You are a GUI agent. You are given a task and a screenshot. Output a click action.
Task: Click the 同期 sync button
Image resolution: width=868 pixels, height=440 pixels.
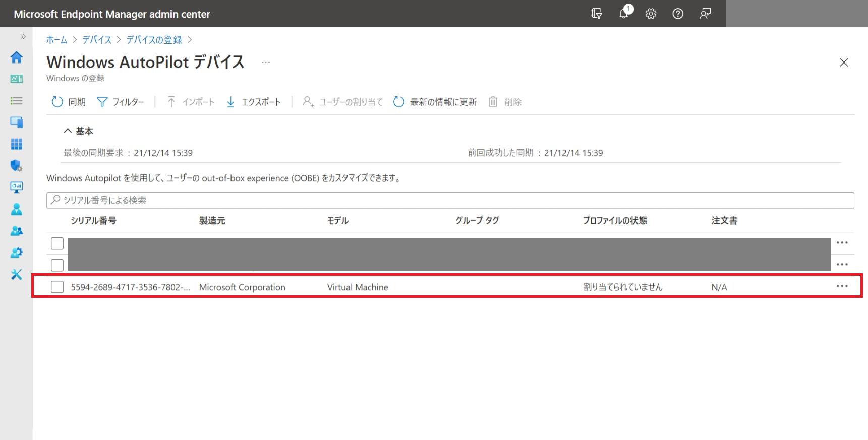[69, 102]
